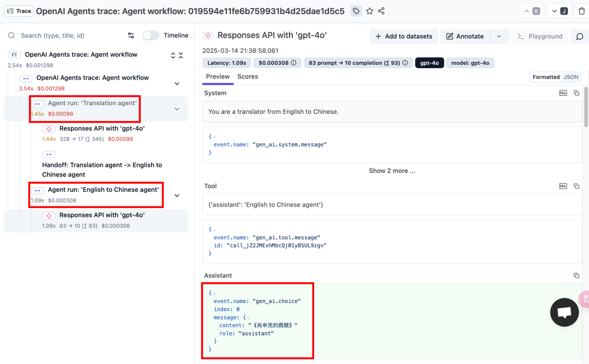Click the Annotate button
Image resolution: width=589 pixels, height=364 pixels.
point(465,37)
